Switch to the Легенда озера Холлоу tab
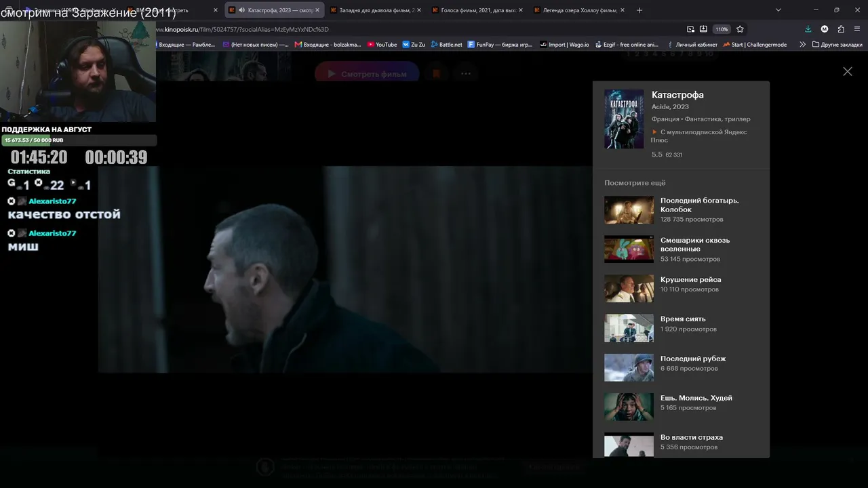This screenshot has height=488, width=868. pos(578,10)
